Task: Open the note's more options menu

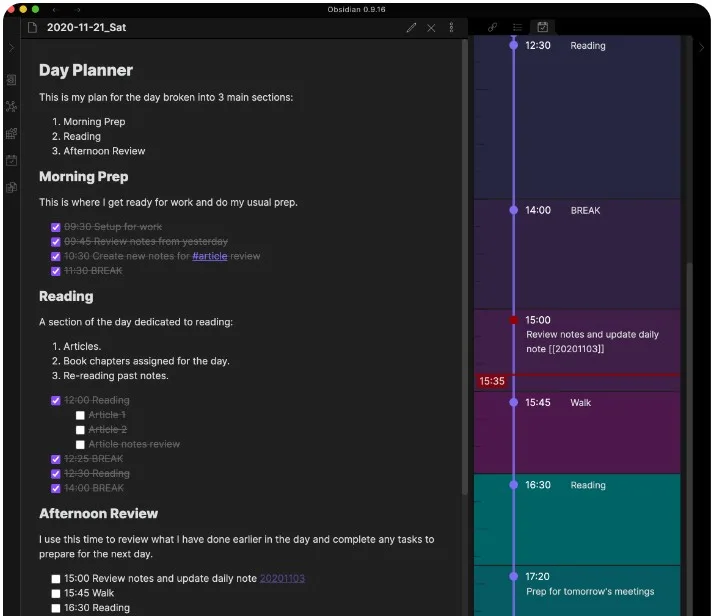Action: 451,27
